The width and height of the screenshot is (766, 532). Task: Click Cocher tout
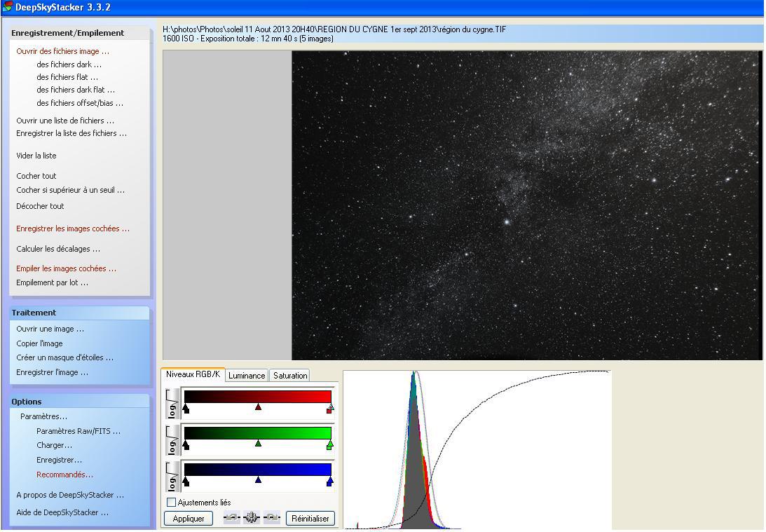tap(36, 176)
